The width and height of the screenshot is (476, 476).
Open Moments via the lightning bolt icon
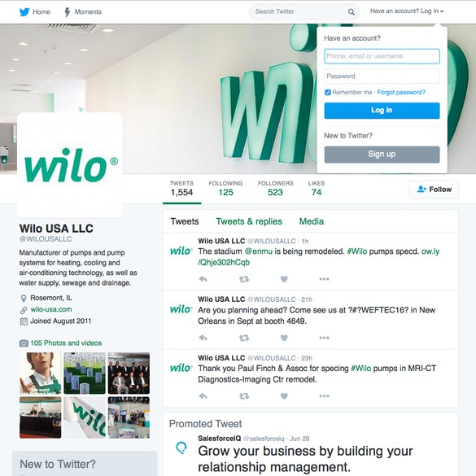click(68, 12)
